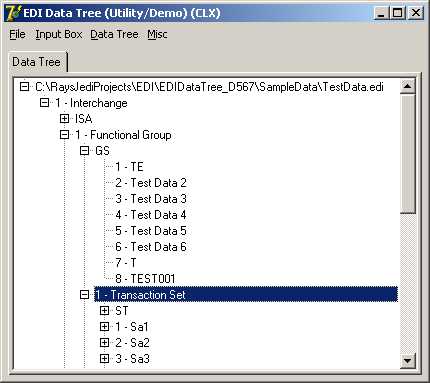430x383 pixels.
Task: Select the 'GS' tree row
Action: pyautogui.click(x=102, y=151)
